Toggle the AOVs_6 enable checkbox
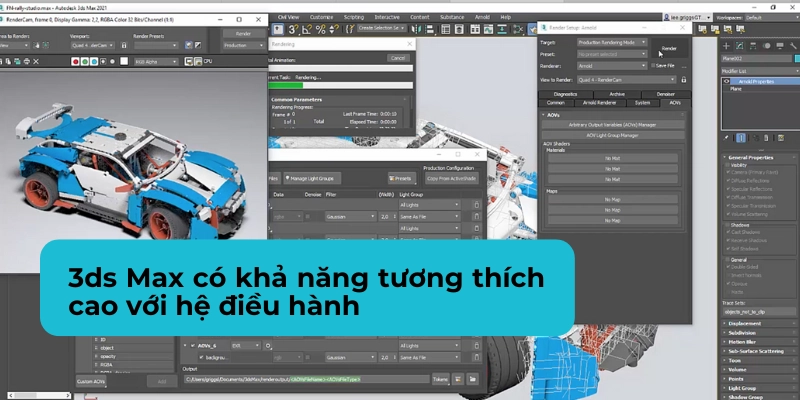The image size is (800, 400). pos(192,345)
